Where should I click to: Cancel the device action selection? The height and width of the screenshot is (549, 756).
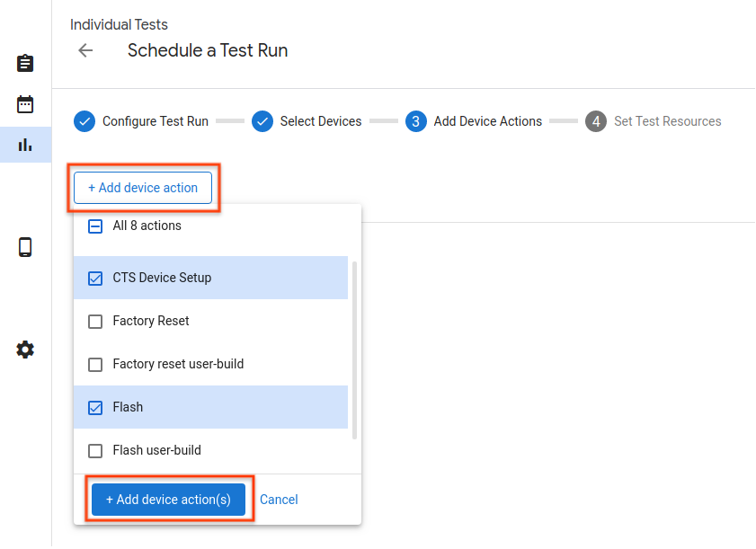(x=279, y=500)
